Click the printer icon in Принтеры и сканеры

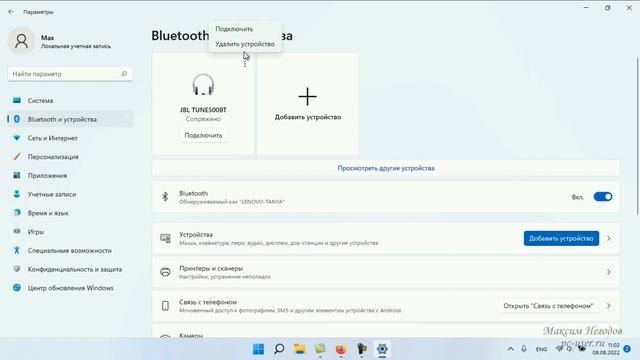[165, 272]
